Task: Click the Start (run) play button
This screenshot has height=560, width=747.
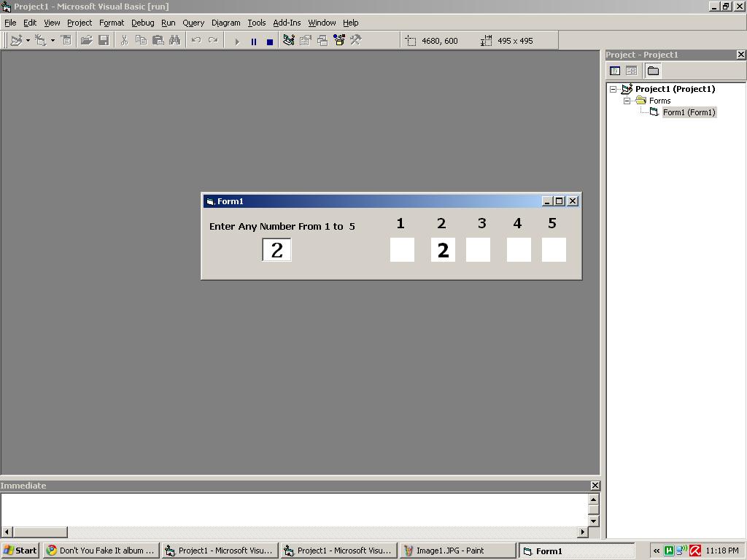Action: [237, 42]
